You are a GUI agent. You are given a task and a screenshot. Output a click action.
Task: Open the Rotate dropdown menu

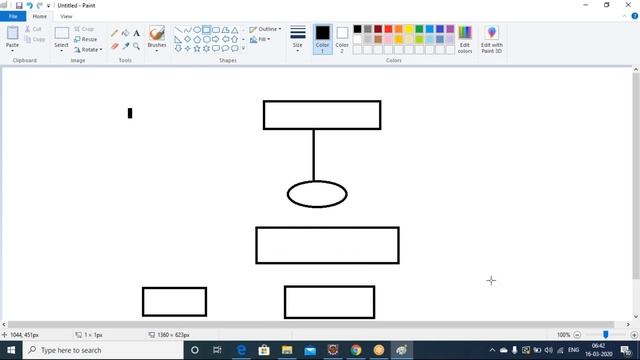pos(88,49)
